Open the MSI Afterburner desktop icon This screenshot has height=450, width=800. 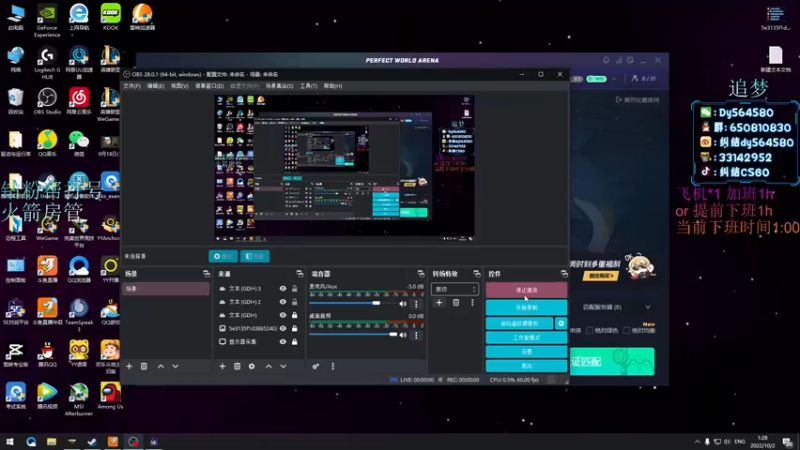[79, 399]
